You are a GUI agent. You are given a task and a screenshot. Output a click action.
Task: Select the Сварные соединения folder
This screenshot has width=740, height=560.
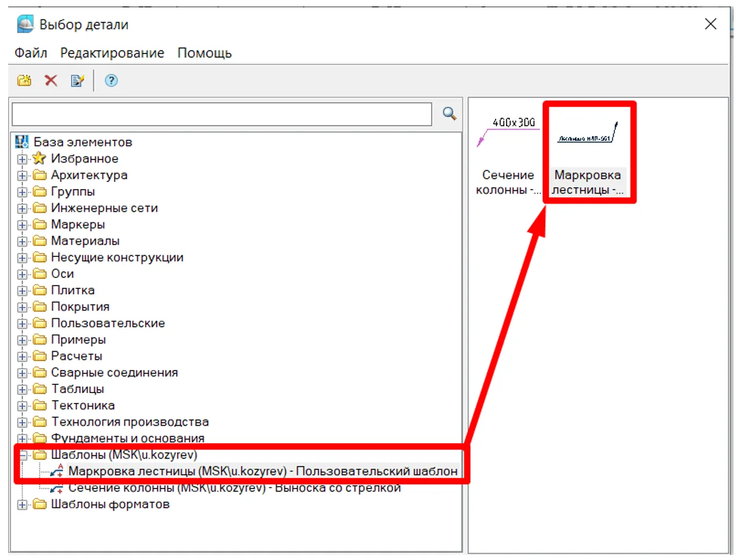coord(114,373)
